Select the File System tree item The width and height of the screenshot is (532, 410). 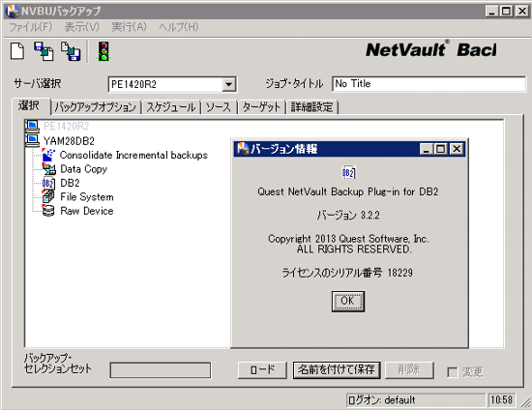pyautogui.click(x=87, y=197)
